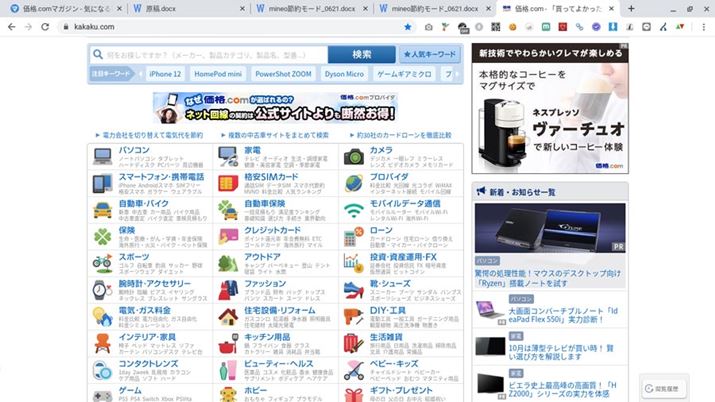Select the 住宅設備・リフォーム house icon
The height and width of the screenshot is (402, 715).
228,317
